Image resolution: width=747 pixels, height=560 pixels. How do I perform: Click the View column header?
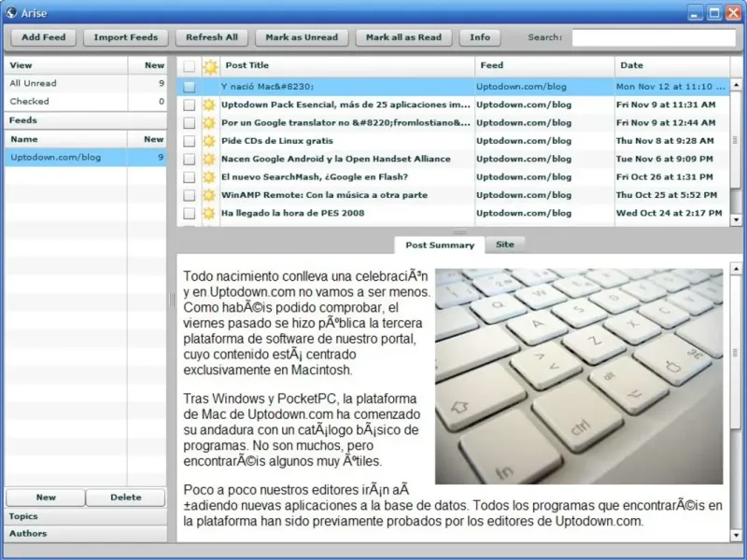[x=65, y=65]
